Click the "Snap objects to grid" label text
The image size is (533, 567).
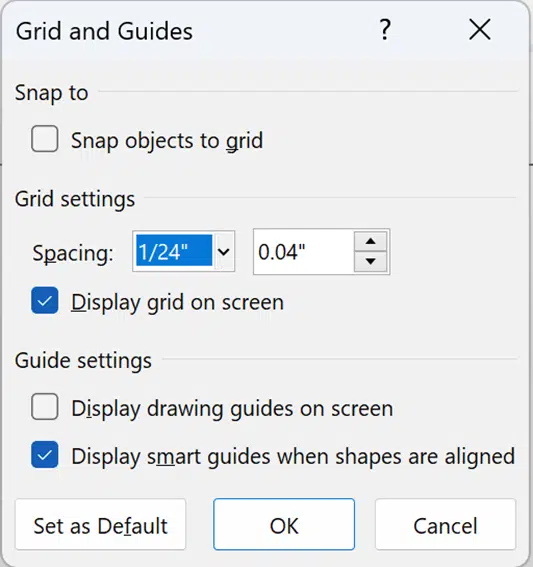click(167, 140)
